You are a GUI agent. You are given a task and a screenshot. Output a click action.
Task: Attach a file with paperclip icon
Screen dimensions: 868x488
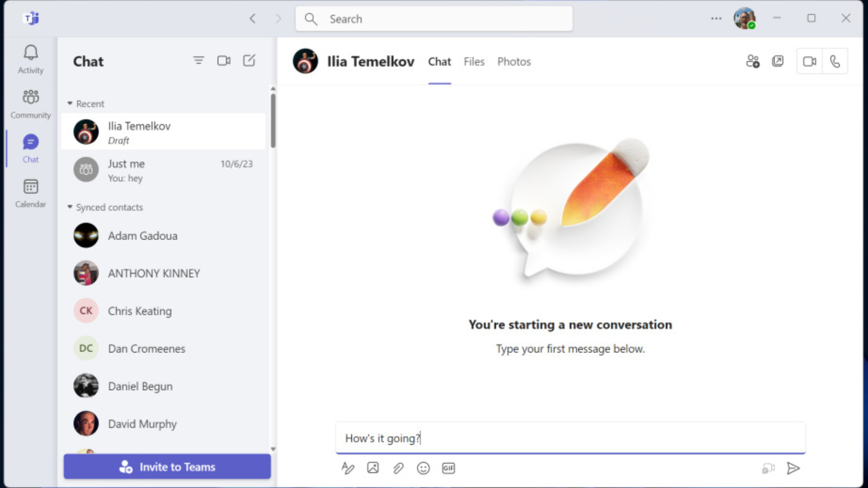pos(398,468)
